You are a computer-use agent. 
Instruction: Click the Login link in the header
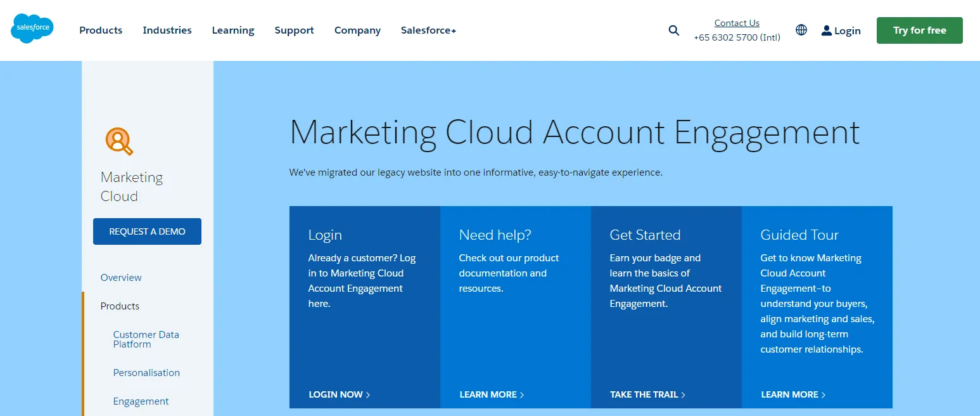pos(841,30)
